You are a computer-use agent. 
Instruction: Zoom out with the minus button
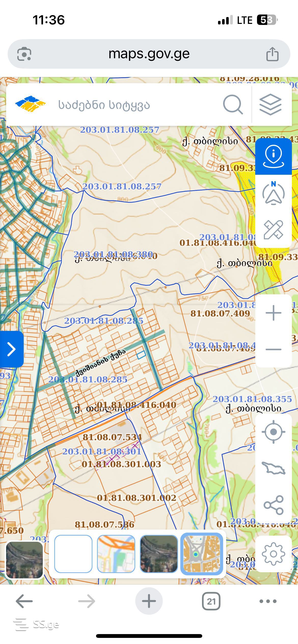(274, 349)
